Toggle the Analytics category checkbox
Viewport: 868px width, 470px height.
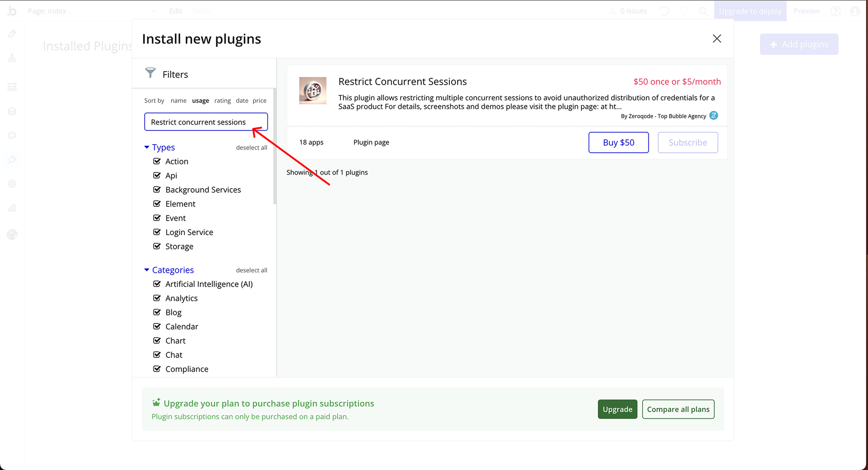tap(157, 298)
